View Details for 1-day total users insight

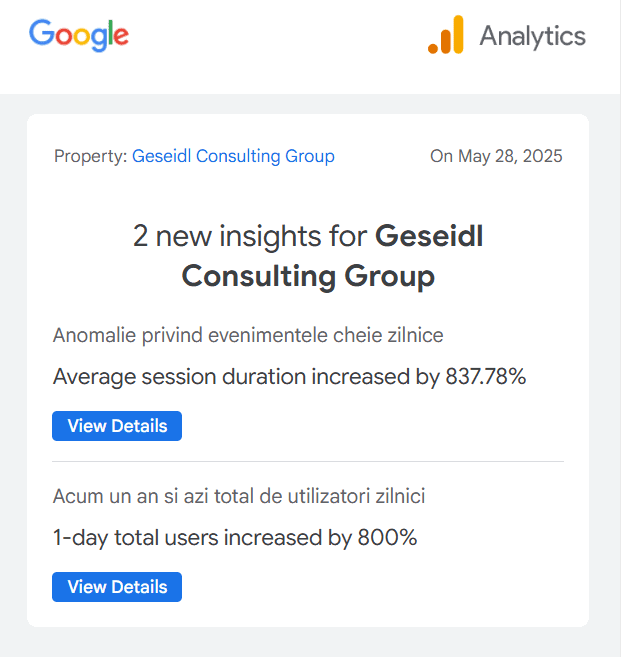pyautogui.click(x=117, y=587)
